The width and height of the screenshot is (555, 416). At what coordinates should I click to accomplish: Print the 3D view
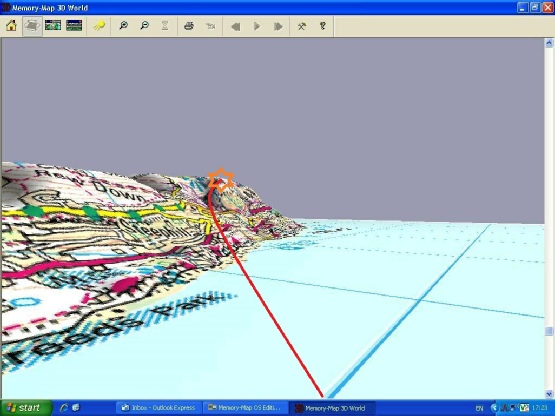click(189, 26)
